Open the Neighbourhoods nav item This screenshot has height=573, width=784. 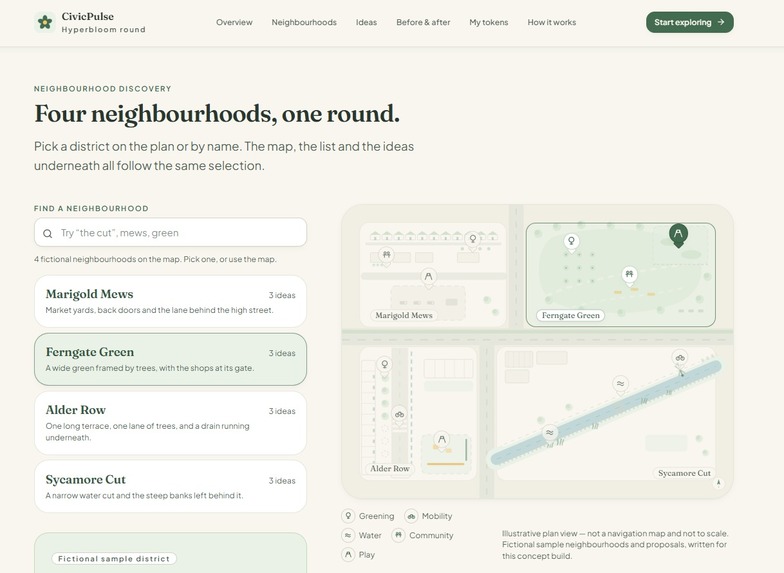(304, 22)
